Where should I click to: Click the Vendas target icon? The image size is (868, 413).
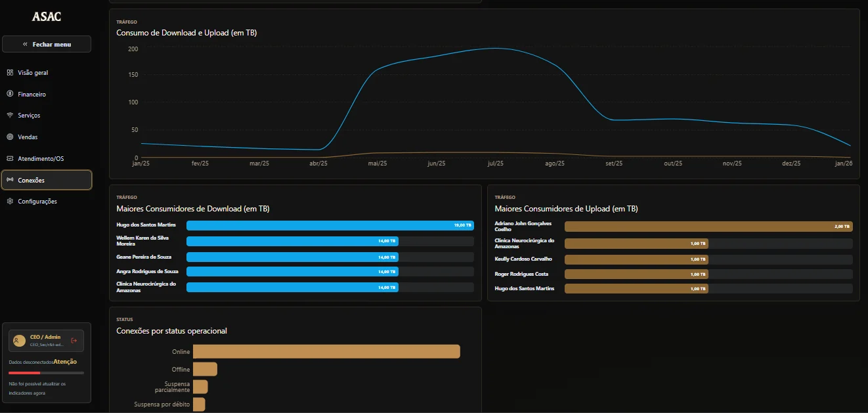[10, 137]
